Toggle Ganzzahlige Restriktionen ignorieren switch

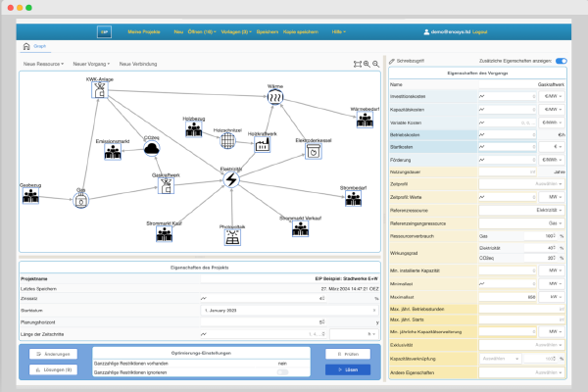[x=282, y=372]
